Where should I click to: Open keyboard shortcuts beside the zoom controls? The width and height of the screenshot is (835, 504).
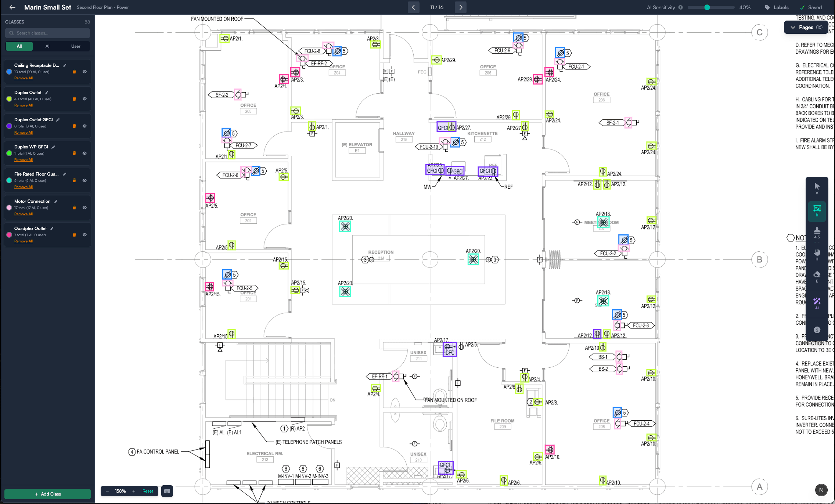coord(167,491)
